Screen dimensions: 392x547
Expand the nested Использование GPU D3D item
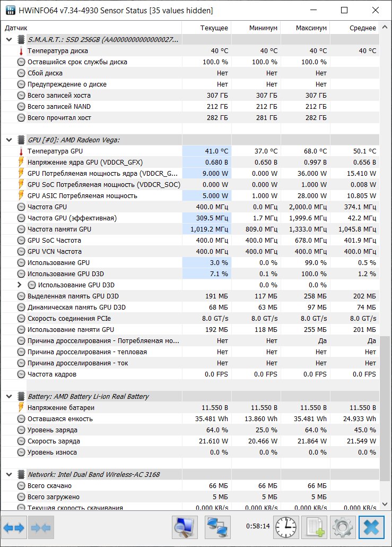(20, 285)
